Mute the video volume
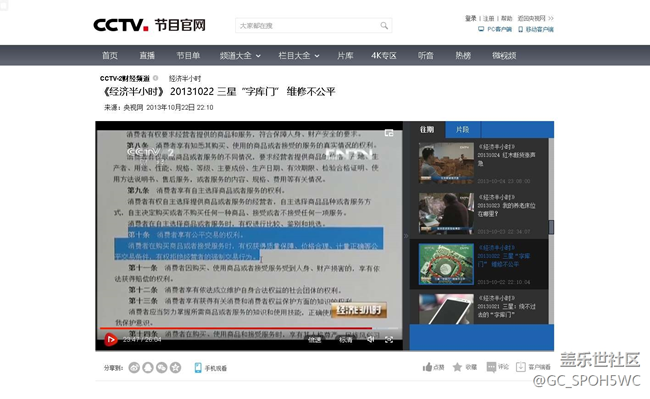650x399 pixels. pyautogui.click(x=371, y=340)
